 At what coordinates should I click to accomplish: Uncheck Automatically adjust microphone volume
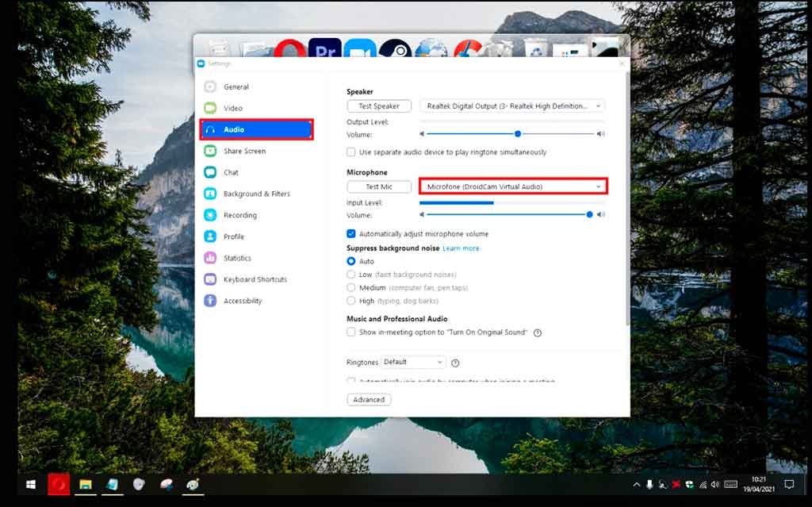point(351,234)
